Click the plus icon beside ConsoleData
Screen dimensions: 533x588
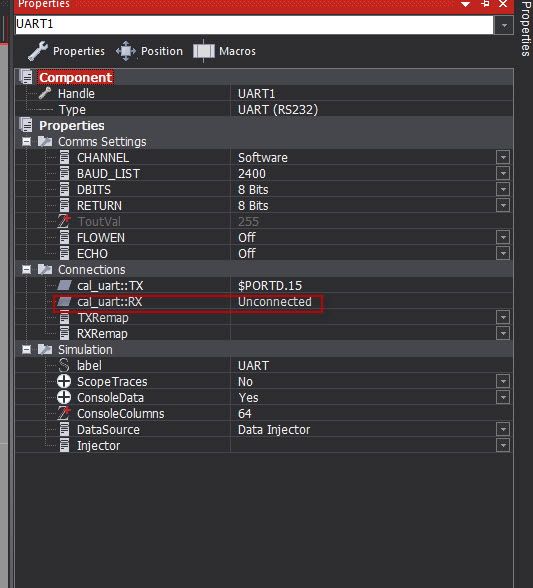[64, 398]
